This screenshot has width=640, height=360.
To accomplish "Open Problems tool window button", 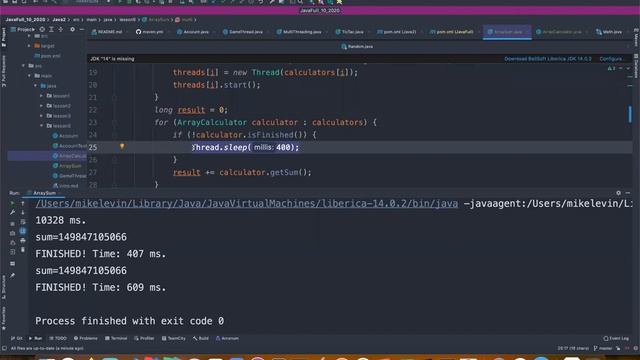I will click(x=86, y=338).
